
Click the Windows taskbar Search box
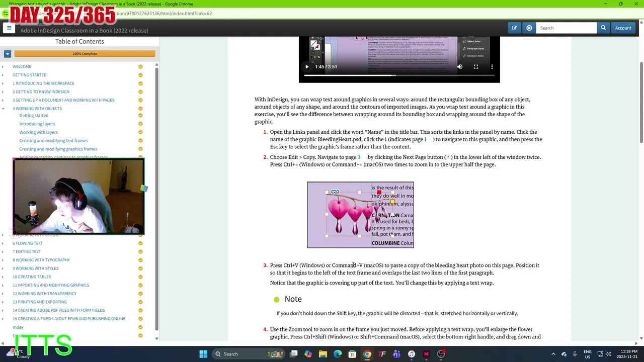[x=248, y=354]
